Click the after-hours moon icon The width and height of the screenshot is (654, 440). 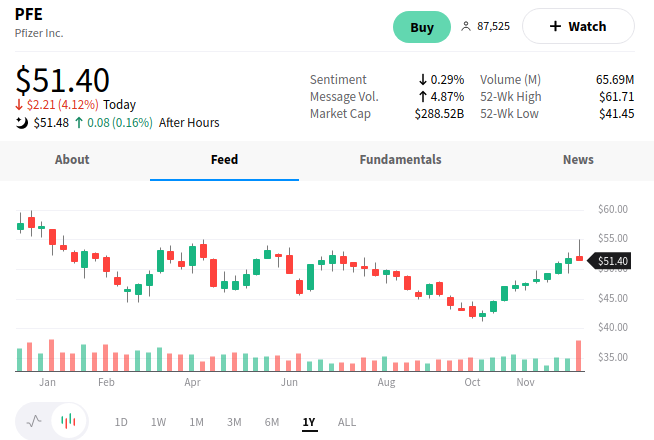coord(22,123)
